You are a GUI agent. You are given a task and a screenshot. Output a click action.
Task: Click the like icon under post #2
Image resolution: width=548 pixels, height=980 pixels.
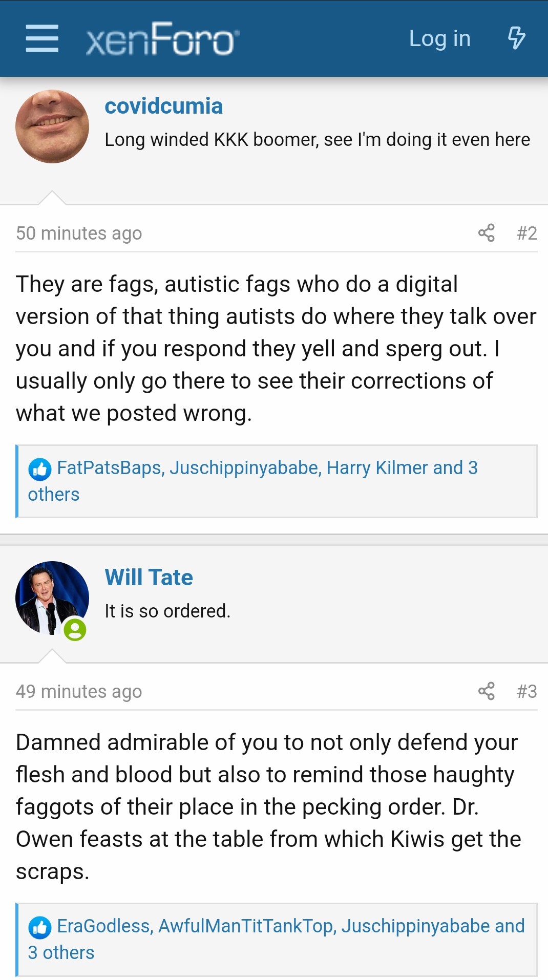(x=40, y=468)
